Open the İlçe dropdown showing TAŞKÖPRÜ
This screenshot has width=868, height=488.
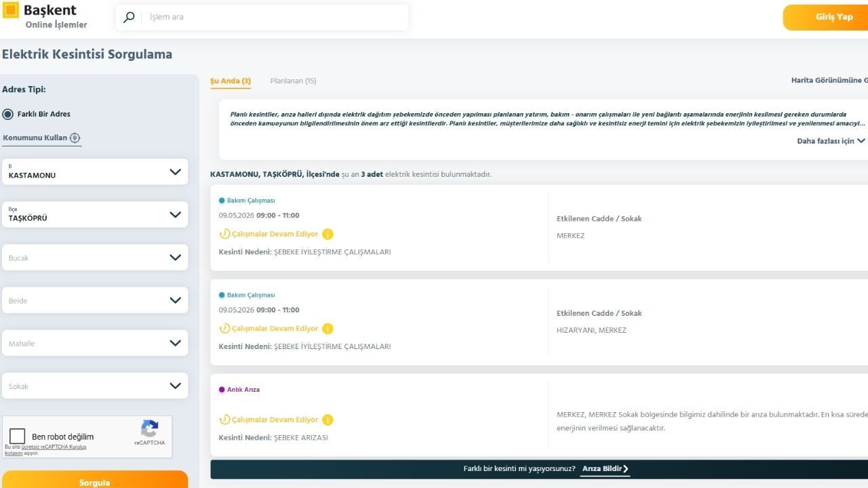pos(95,214)
